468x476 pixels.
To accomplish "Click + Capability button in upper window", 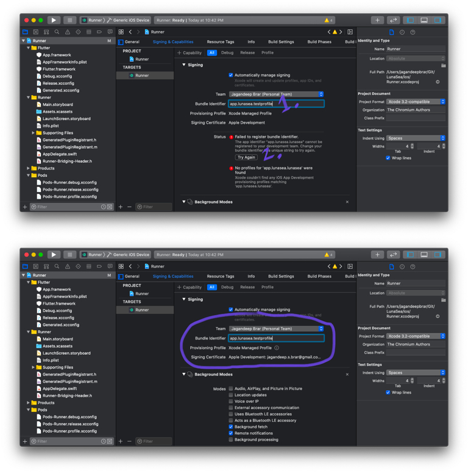I will click(190, 52).
